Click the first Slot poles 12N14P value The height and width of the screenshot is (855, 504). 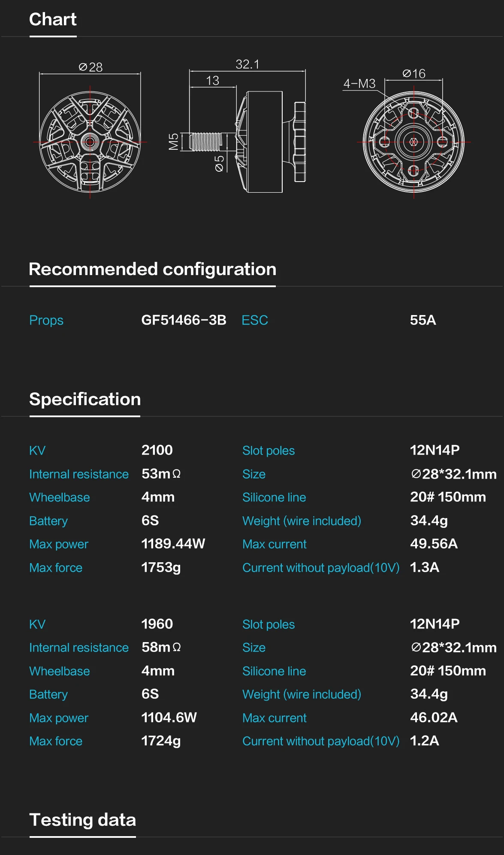coord(435,450)
